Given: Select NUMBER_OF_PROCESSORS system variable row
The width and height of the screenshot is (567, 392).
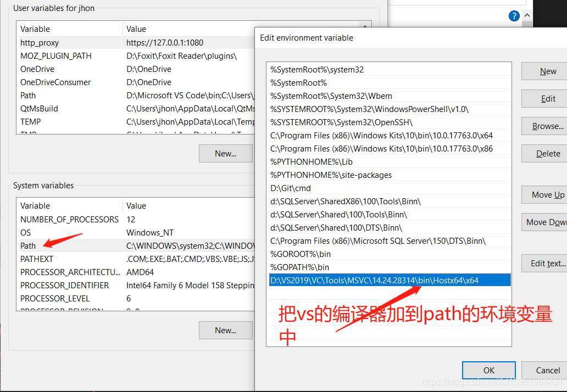Looking at the screenshot, I should [x=136, y=219].
